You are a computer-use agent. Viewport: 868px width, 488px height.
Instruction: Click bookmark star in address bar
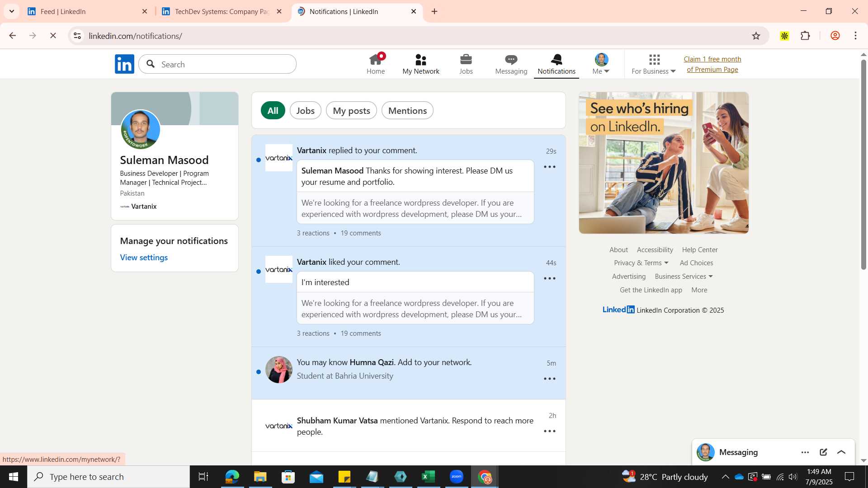tap(756, 36)
